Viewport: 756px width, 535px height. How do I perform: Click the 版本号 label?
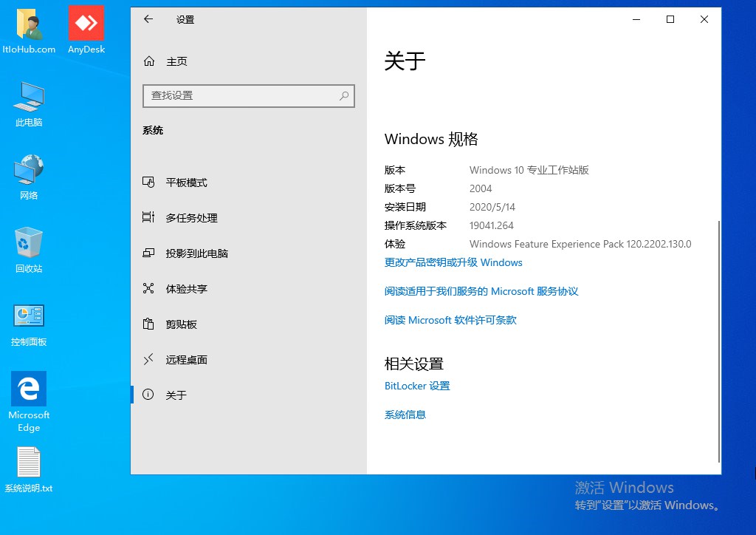(399, 188)
